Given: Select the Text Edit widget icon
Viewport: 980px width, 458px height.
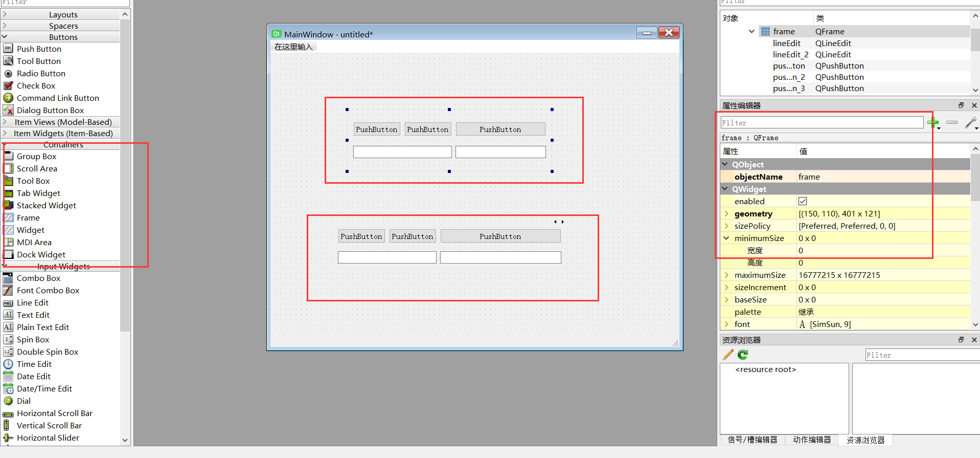Looking at the screenshot, I should click(x=8, y=315).
